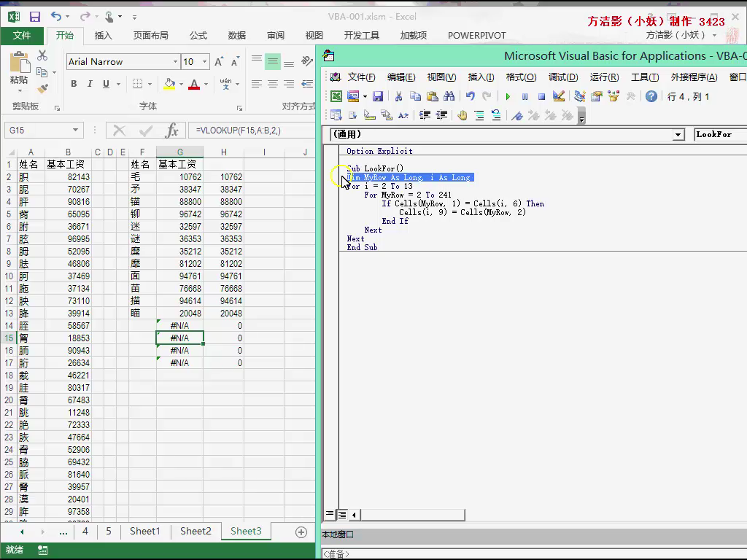Open the Name Box dropdown for G15
The height and width of the screenshot is (560, 747).
pos(75,130)
